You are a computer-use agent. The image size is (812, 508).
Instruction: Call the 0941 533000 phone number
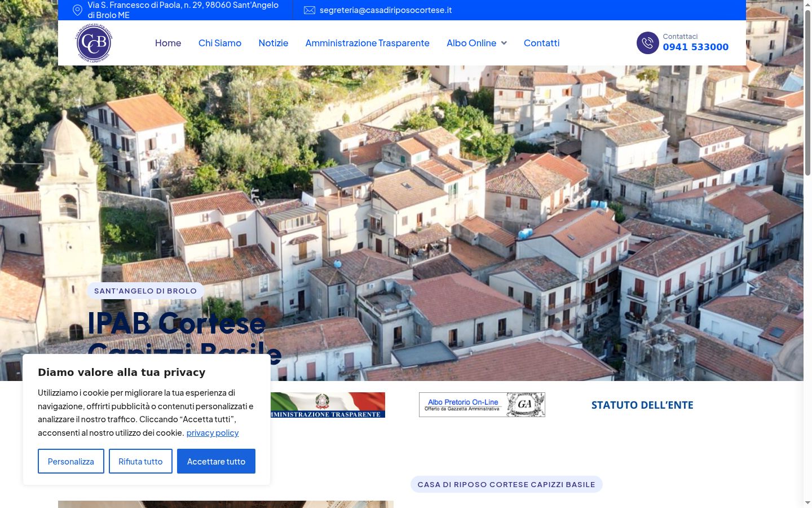pos(696,47)
